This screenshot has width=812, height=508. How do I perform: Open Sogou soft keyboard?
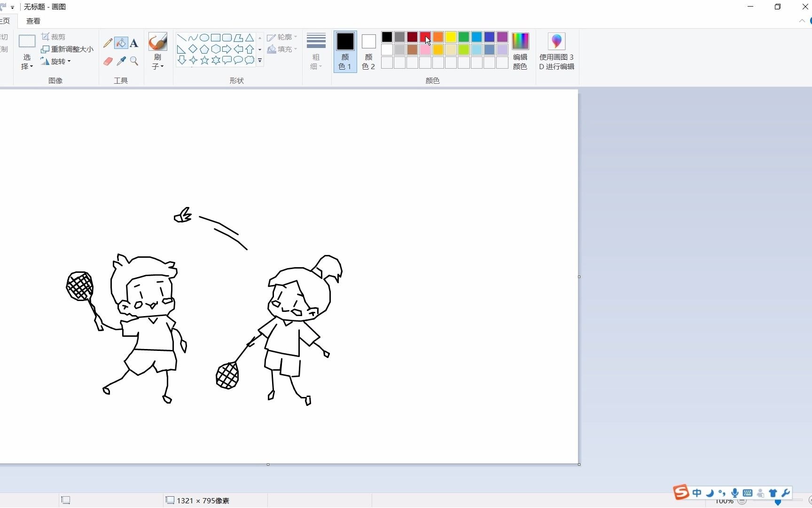point(748,493)
